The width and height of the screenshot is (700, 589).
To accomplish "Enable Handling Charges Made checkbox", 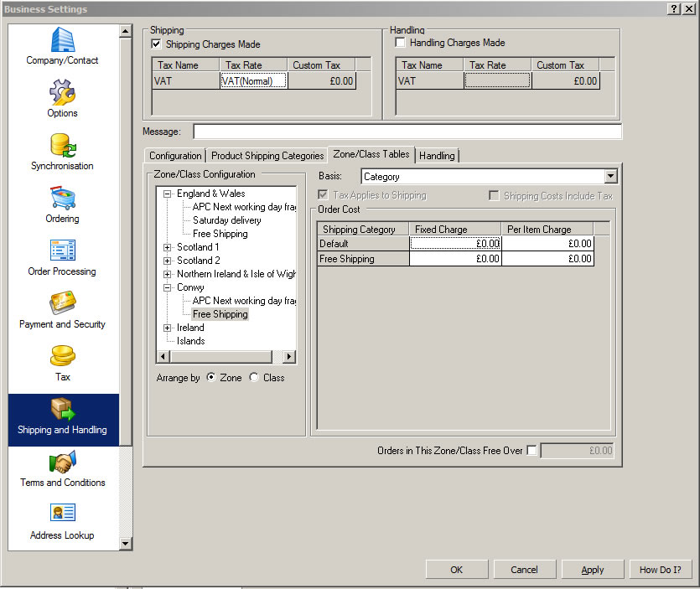I will tap(401, 43).
